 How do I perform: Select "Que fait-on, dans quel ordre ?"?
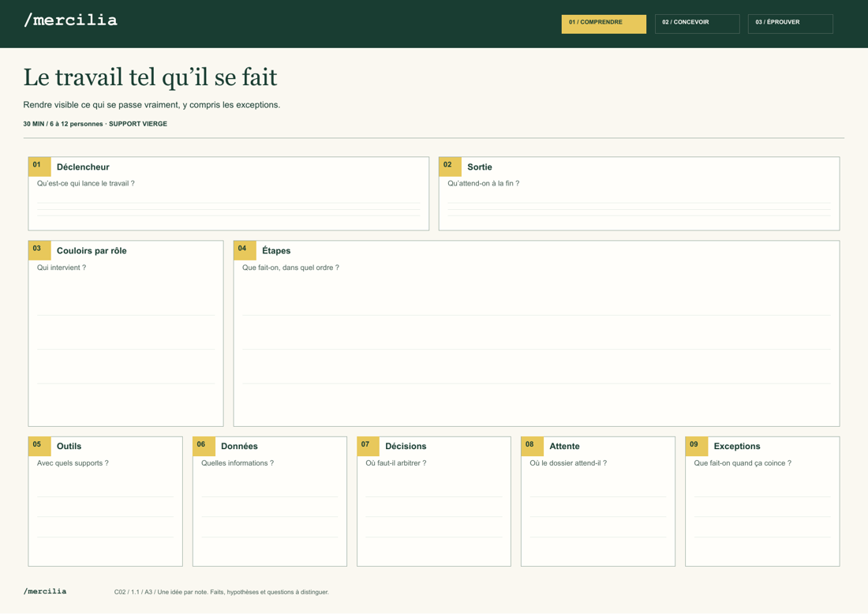point(290,268)
